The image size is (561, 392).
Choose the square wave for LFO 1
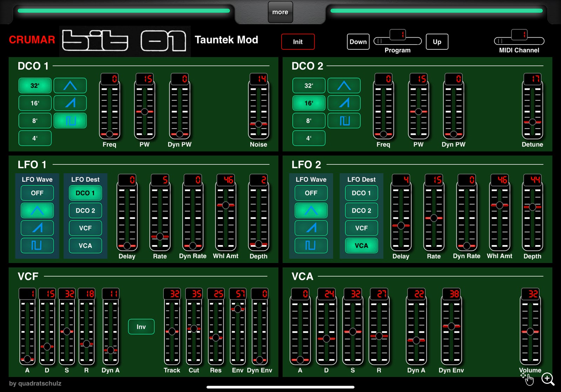pyautogui.click(x=37, y=245)
